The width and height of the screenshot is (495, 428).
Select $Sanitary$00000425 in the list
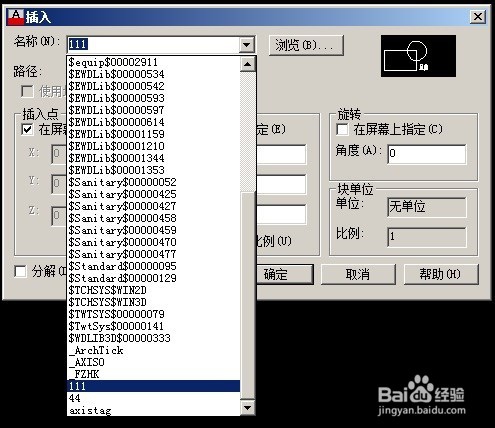click(x=153, y=194)
